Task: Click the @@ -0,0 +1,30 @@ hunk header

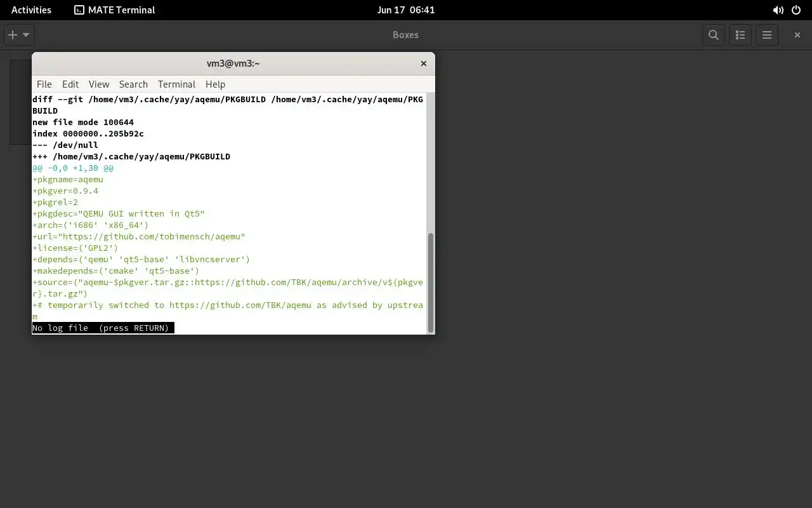Action: (x=73, y=168)
